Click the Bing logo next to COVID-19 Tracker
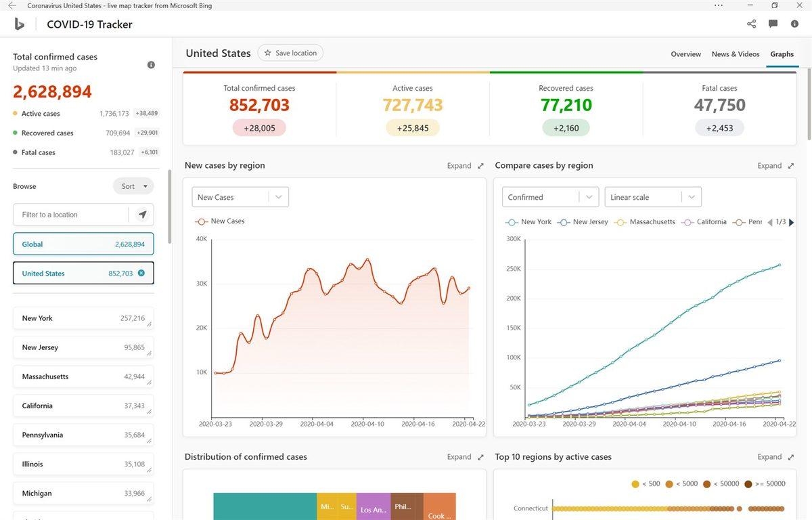 (19, 23)
